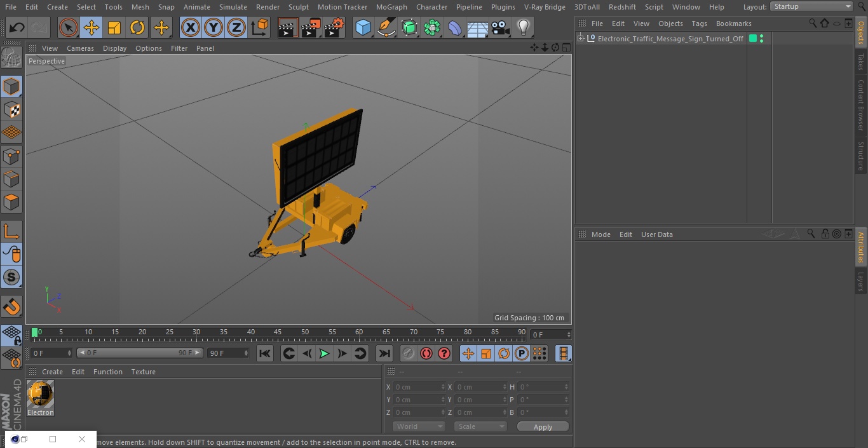Image resolution: width=868 pixels, height=448 pixels.
Task: Open the MoGraph menu
Action: [391, 7]
